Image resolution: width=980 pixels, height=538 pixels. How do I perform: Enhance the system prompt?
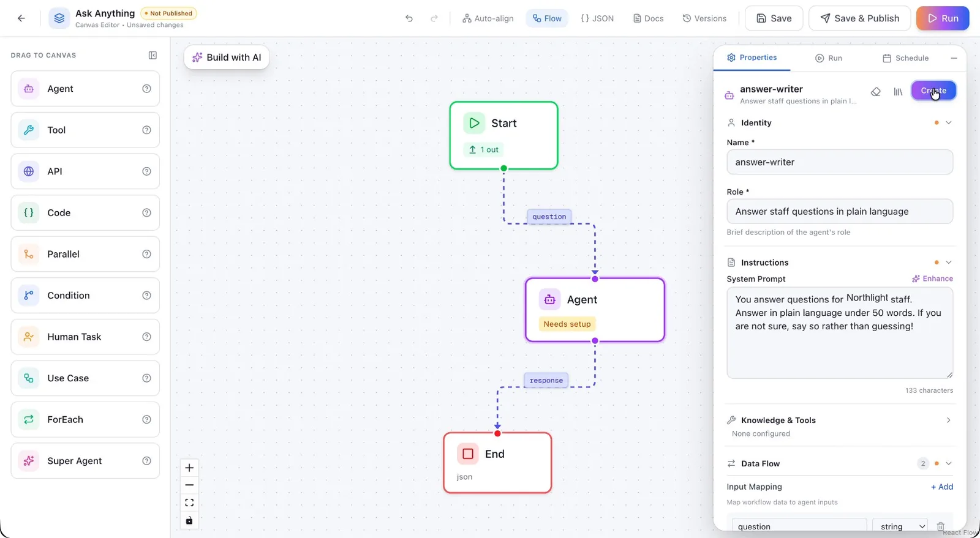click(932, 278)
